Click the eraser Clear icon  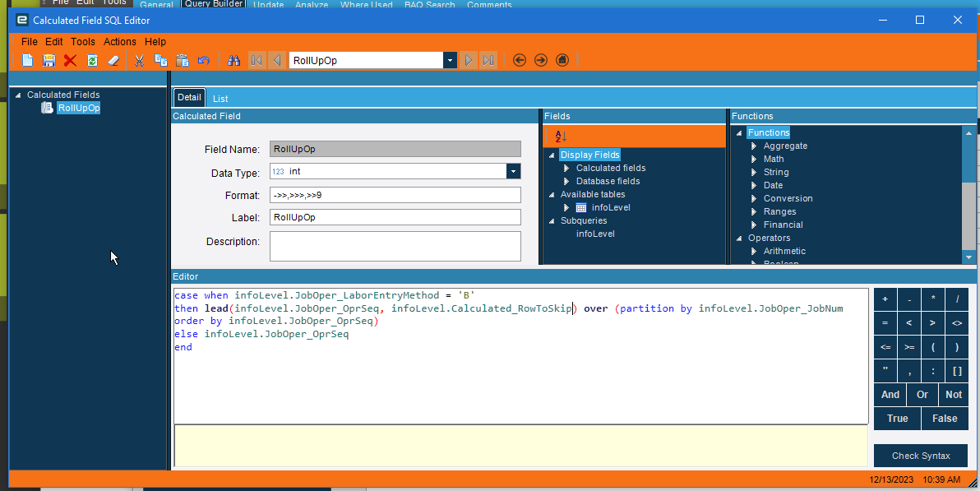click(x=113, y=60)
